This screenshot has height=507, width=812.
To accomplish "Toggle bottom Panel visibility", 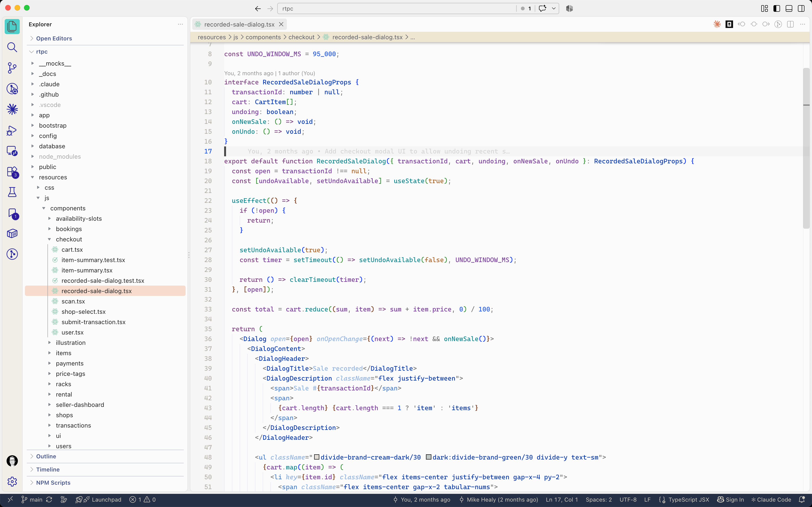I will 789,9.
